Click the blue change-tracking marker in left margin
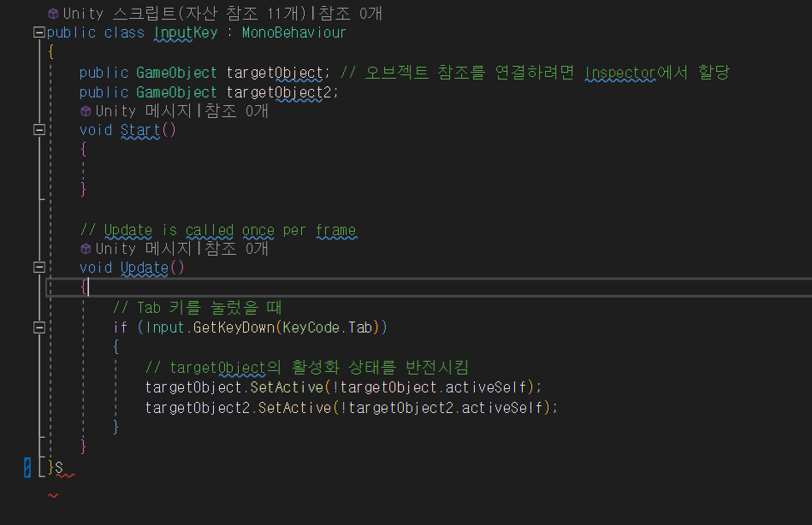 (26, 469)
